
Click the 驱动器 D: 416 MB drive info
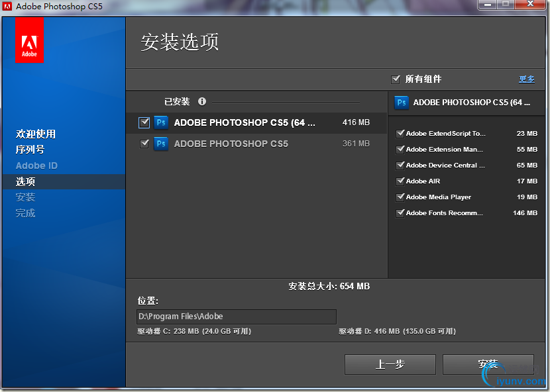coord(398,331)
